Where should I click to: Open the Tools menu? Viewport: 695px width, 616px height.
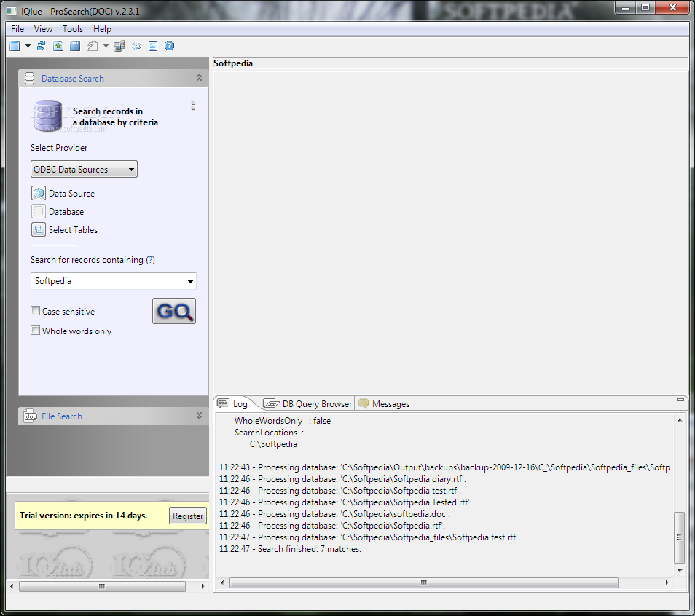click(x=73, y=29)
